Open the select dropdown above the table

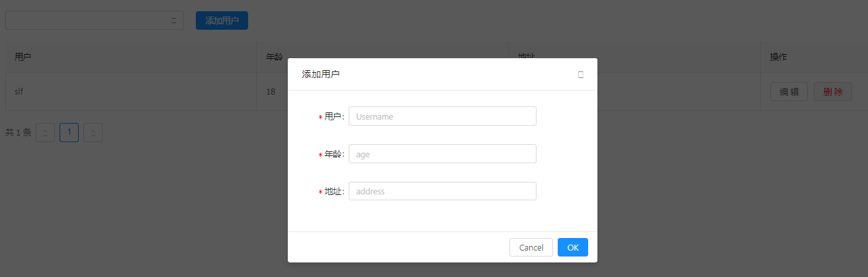pyautogui.click(x=94, y=20)
